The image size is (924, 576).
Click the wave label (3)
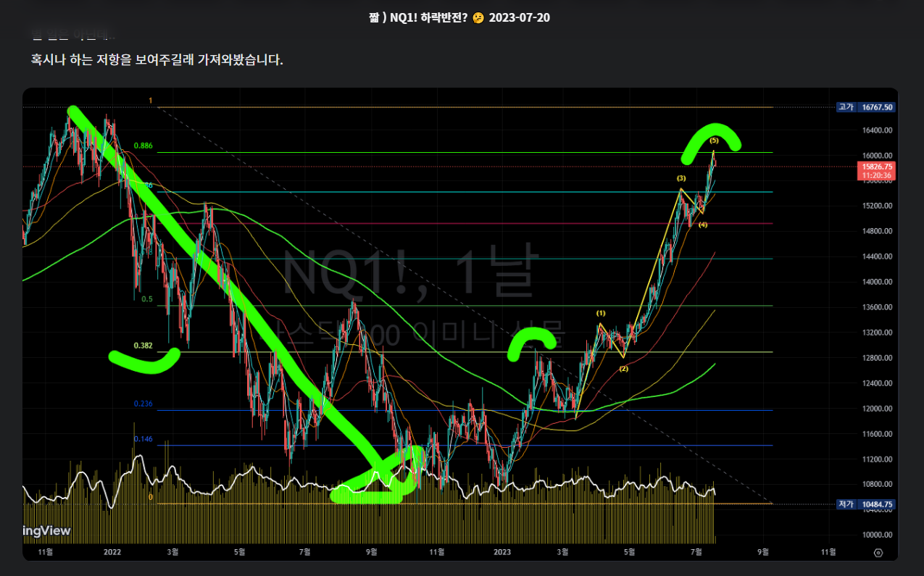point(681,178)
